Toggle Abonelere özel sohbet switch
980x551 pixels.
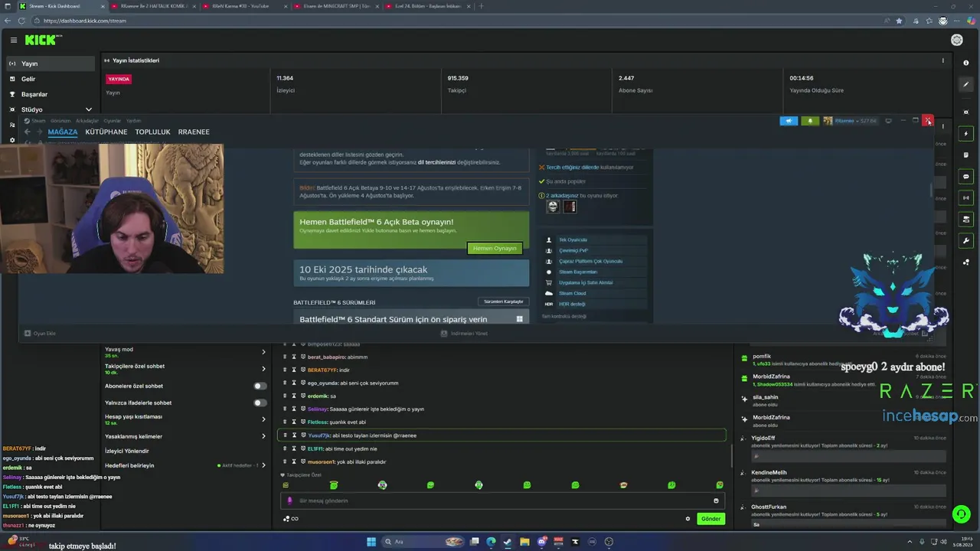point(260,386)
